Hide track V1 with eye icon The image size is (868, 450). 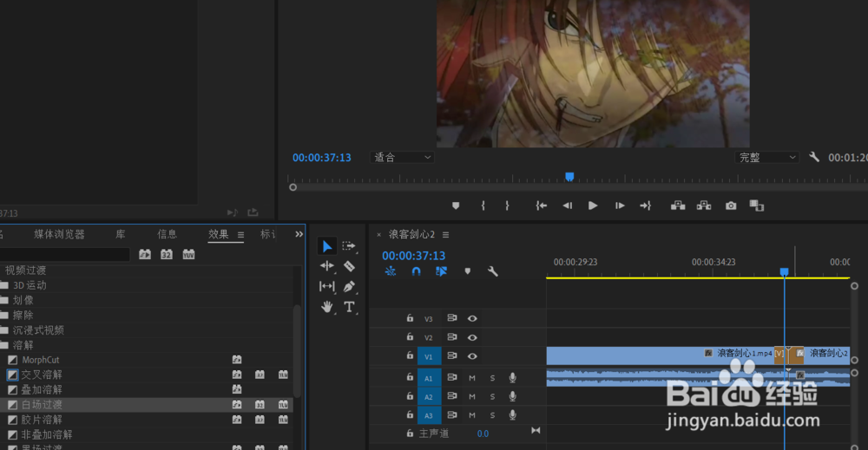point(472,356)
